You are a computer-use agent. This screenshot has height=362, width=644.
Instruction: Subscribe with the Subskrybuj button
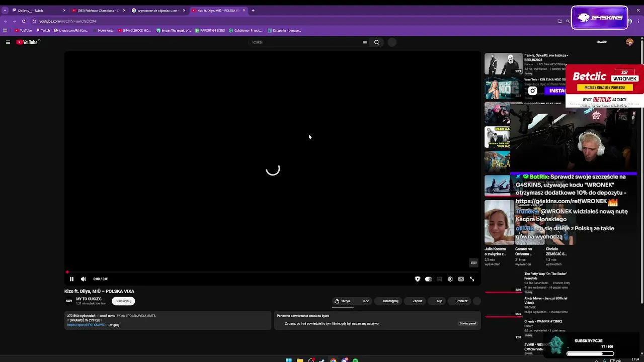123,301
